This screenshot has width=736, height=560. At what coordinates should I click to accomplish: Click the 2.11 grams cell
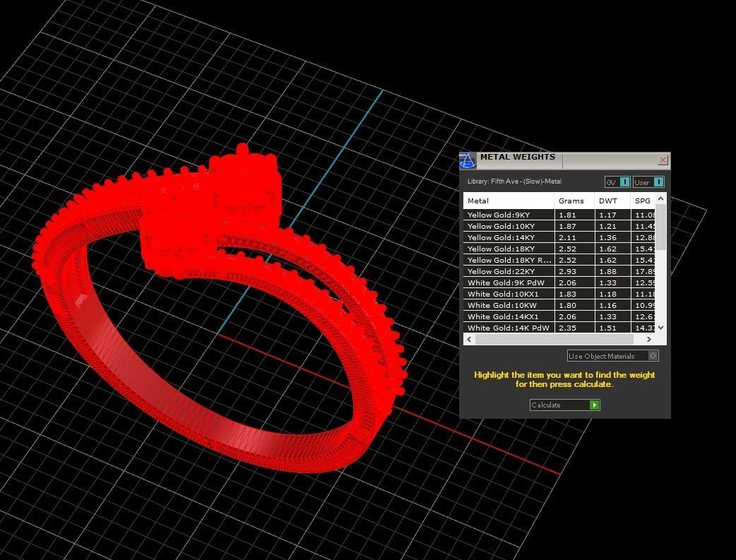pos(574,237)
